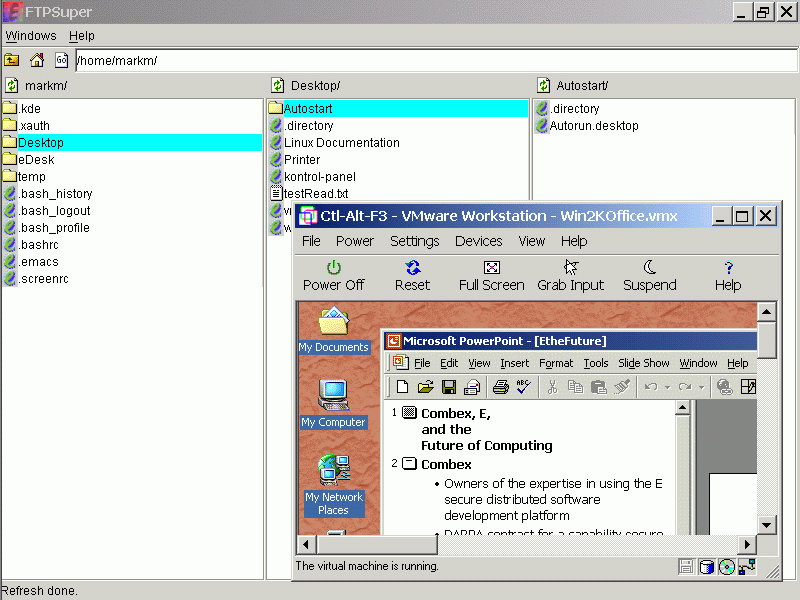
Task: Reset the VMware virtual machine
Action: 412,275
